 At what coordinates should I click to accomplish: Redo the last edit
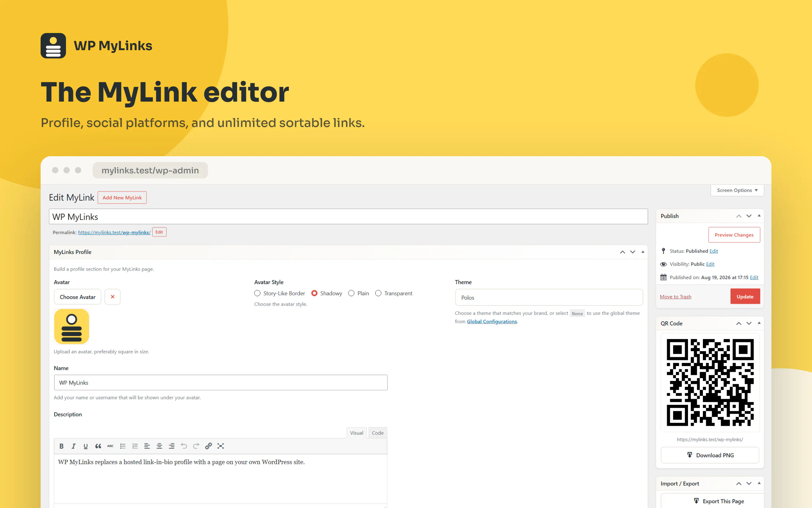click(x=196, y=446)
